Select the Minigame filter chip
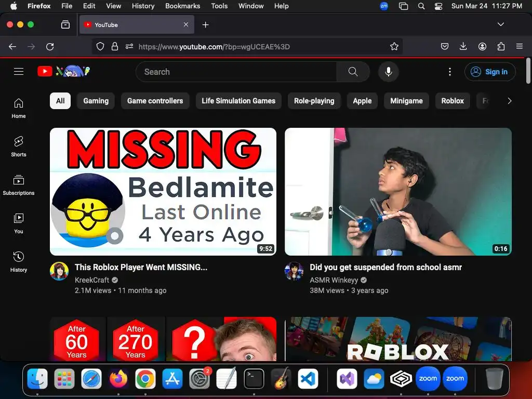 [406, 101]
